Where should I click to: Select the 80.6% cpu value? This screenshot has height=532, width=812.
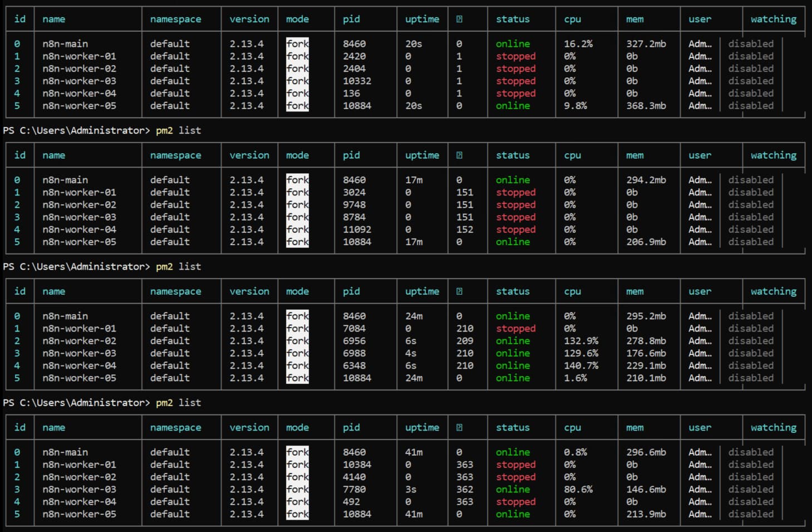click(x=578, y=489)
